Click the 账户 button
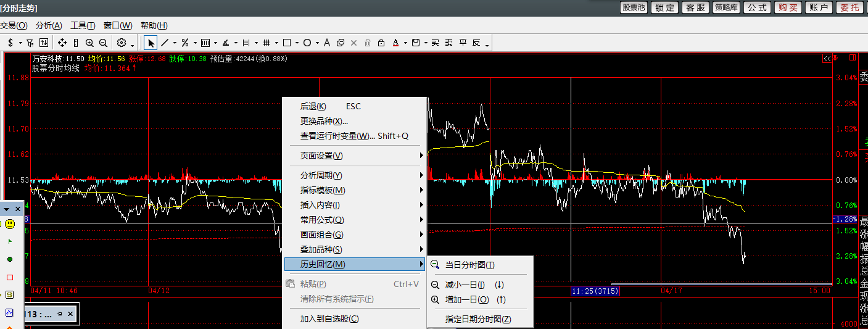The height and width of the screenshot is (329, 868). click(819, 7)
